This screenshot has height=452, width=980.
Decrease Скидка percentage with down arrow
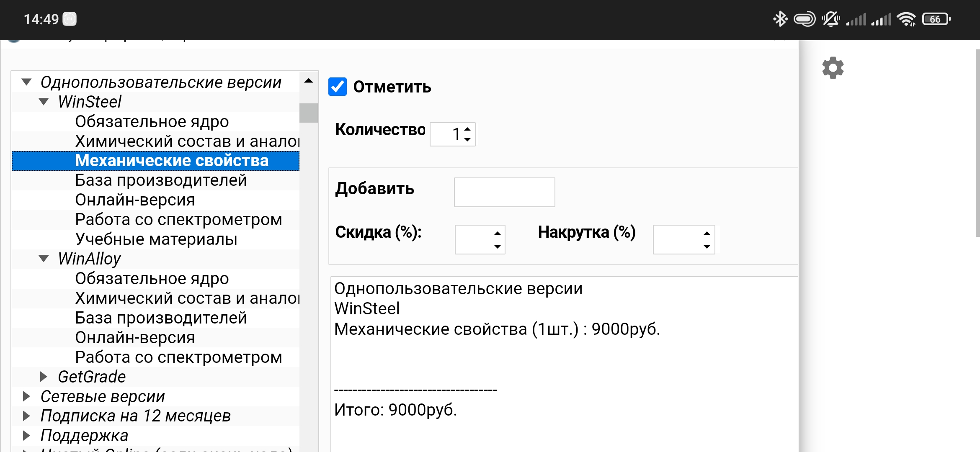point(498,247)
